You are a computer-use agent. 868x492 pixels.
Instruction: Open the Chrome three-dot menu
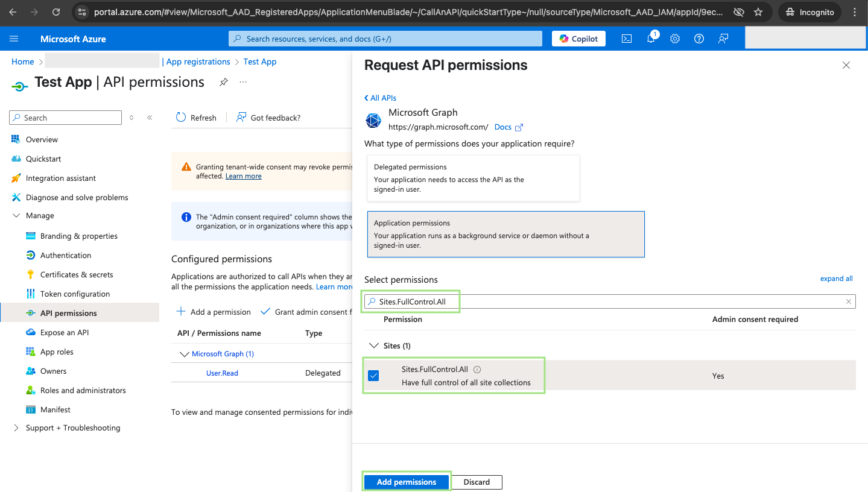854,12
